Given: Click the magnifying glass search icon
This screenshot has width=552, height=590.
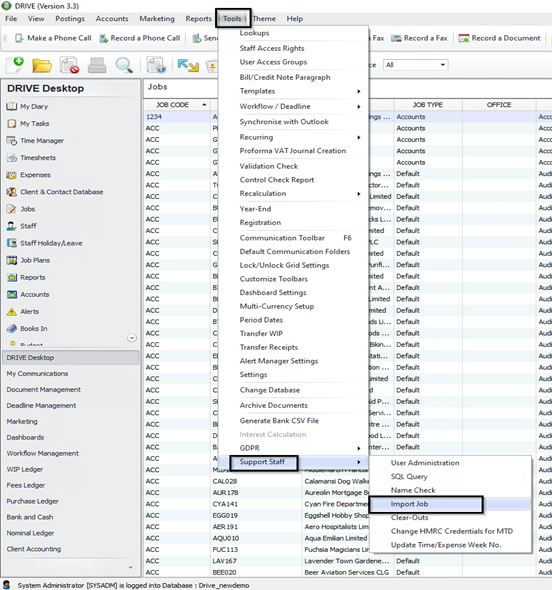Looking at the screenshot, I should pyautogui.click(x=124, y=65).
